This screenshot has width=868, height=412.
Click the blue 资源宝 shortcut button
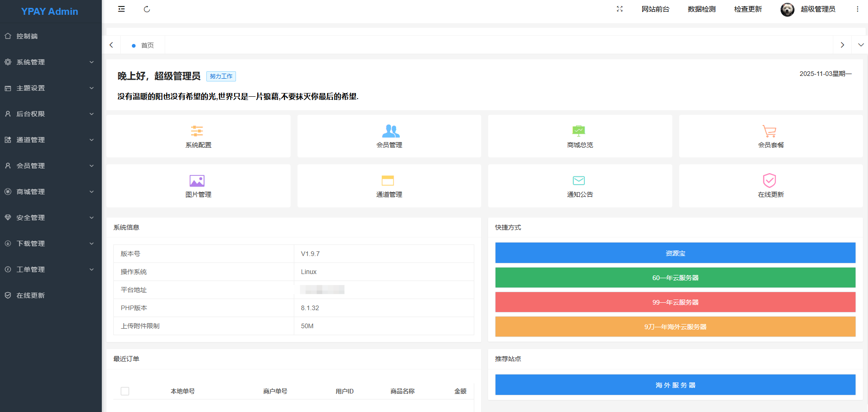[x=676, y=253]
